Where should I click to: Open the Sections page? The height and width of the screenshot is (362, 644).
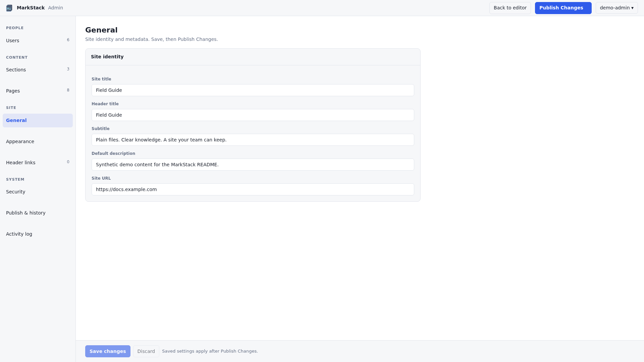[x=38, y=70]
